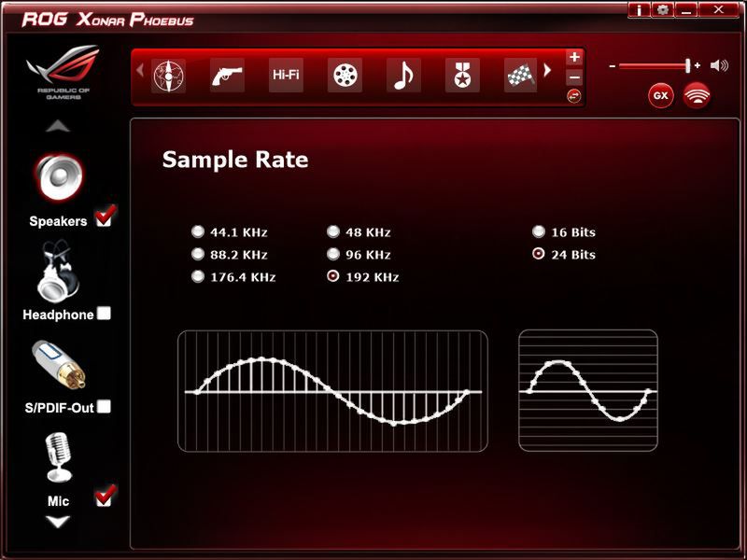Close the Xonar Phoebus window
The image size is (747, 560).
point(719,10)
